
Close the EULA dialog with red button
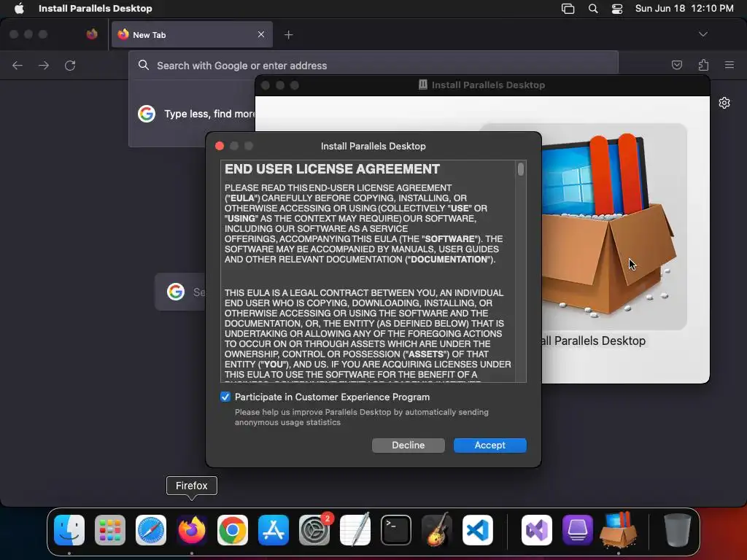220,146
